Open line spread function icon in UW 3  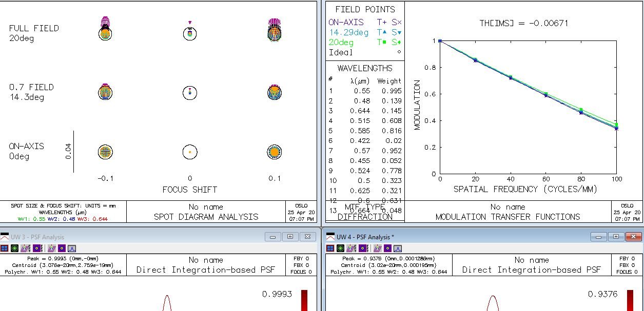72,248
